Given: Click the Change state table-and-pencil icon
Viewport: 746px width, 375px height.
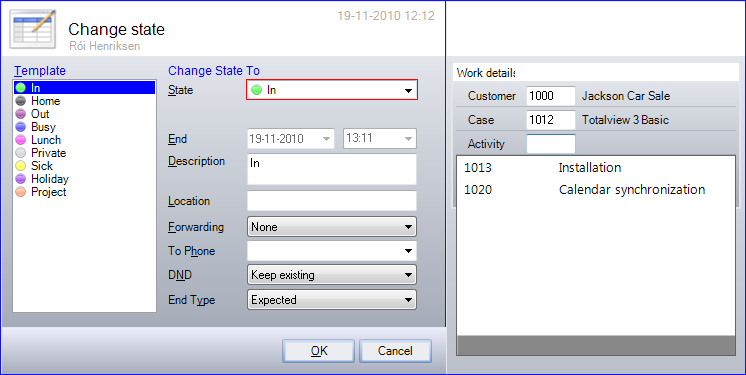Looking at the screenshot, I should (x=33, y=29).
